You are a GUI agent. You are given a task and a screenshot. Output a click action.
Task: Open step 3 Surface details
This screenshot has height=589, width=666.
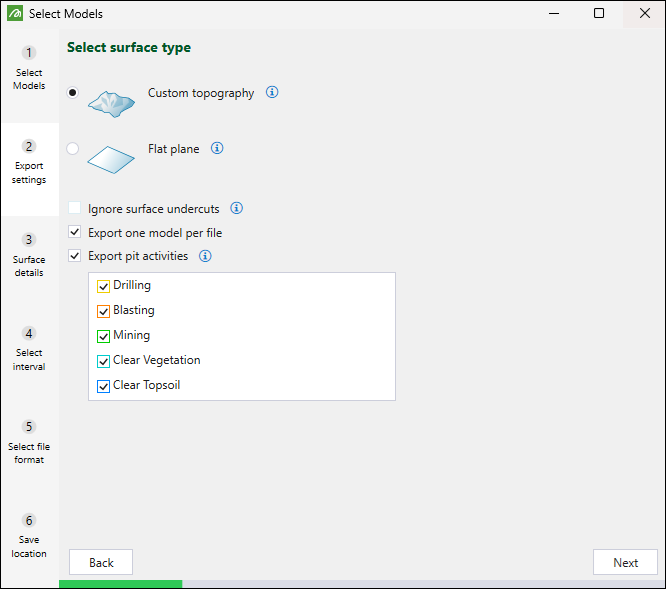pyautogui.click(x=29, y=255)
